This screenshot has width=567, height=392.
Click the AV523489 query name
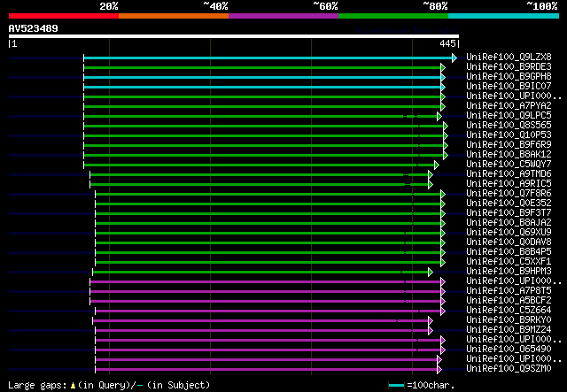click(x=34, y=28)
